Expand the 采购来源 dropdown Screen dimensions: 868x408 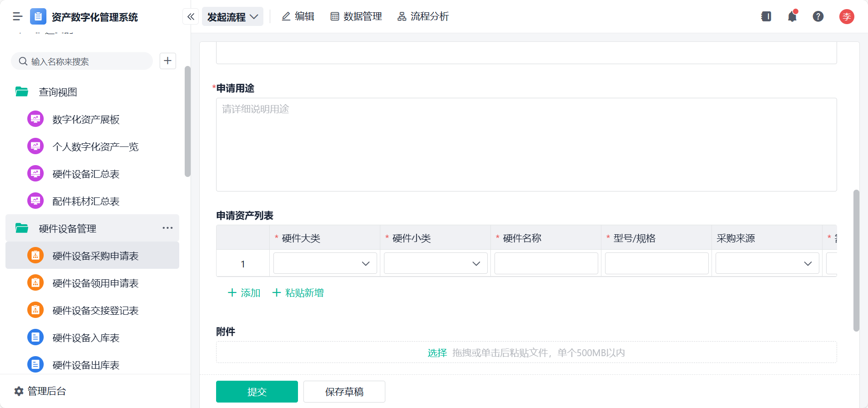click(767, 263)
